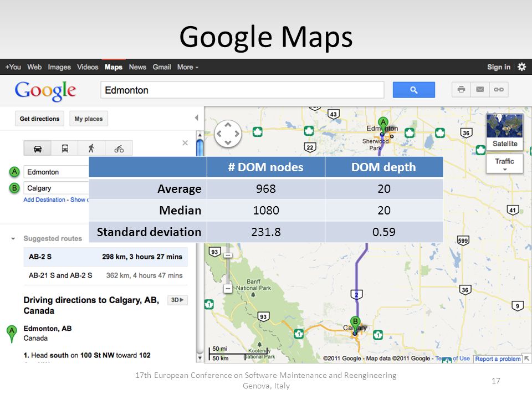
Task: Open the Web menu item
Action: (x=34, y=67)
